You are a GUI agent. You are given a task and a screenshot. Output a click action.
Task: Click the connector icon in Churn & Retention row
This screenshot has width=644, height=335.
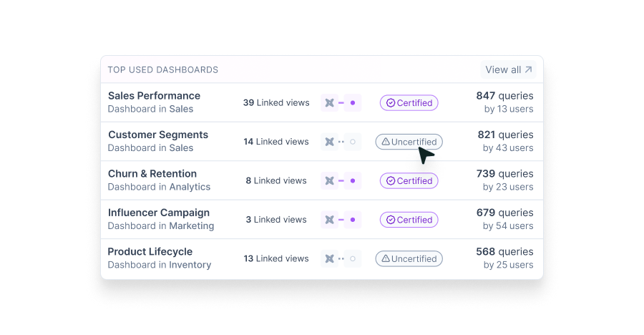(329, 181)
